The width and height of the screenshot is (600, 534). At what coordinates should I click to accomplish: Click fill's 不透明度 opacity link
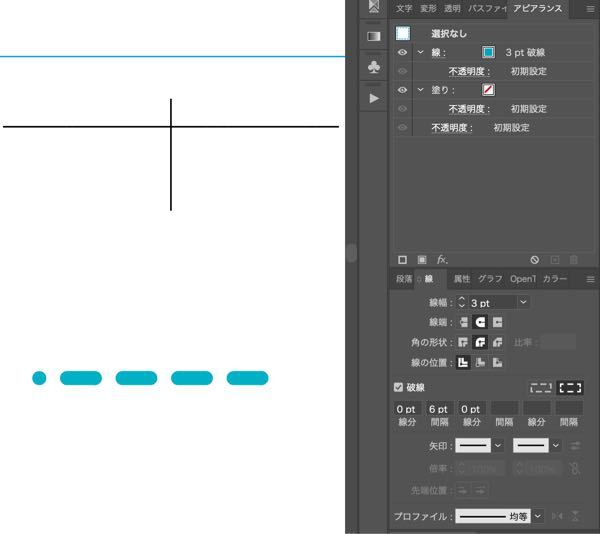click(469, 109)
